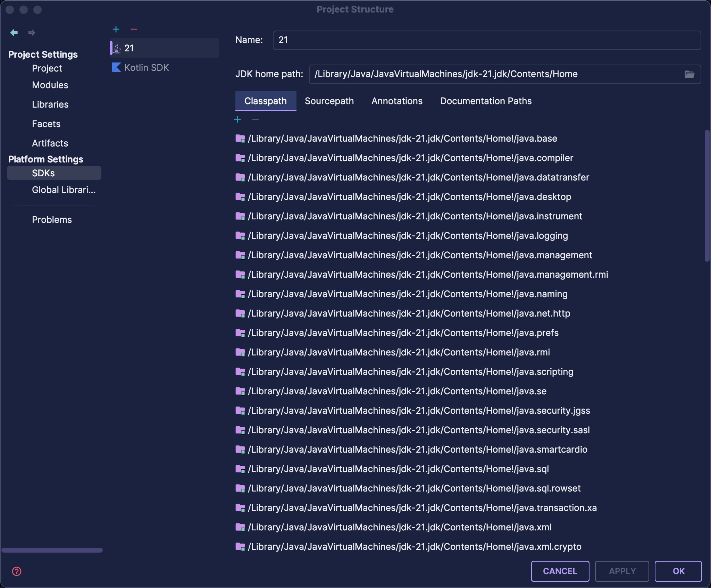Click the forward navigation arrow

point(32,33)
